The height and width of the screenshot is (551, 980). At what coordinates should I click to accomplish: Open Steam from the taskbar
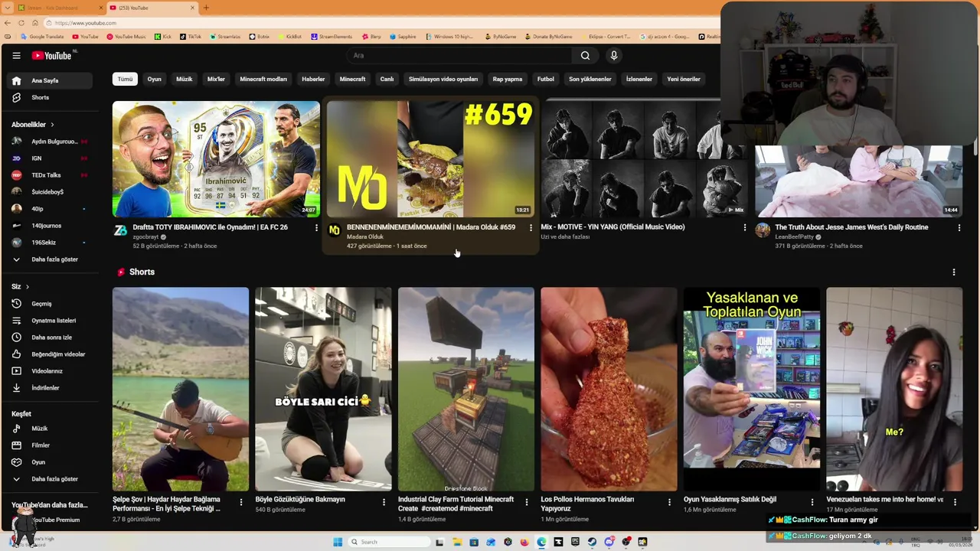[592, 542]
